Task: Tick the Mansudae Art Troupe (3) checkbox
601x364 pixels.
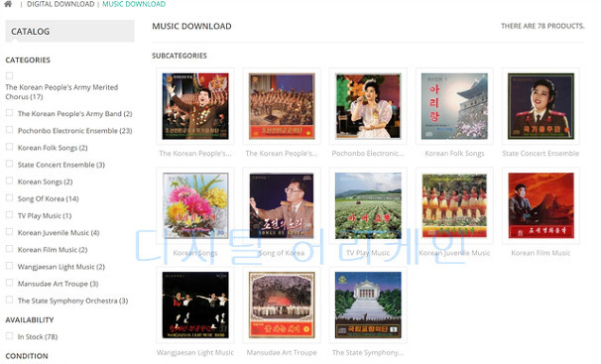Action: click(x=10, y=283)
